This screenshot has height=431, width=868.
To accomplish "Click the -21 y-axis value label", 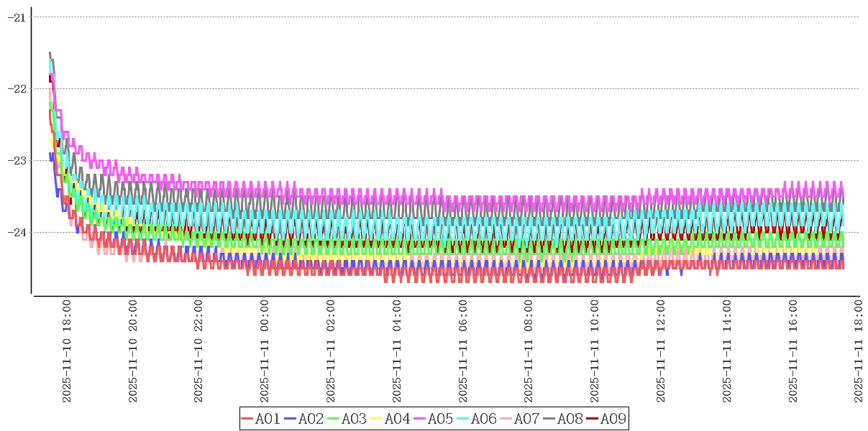I will (x=17, y=17).
